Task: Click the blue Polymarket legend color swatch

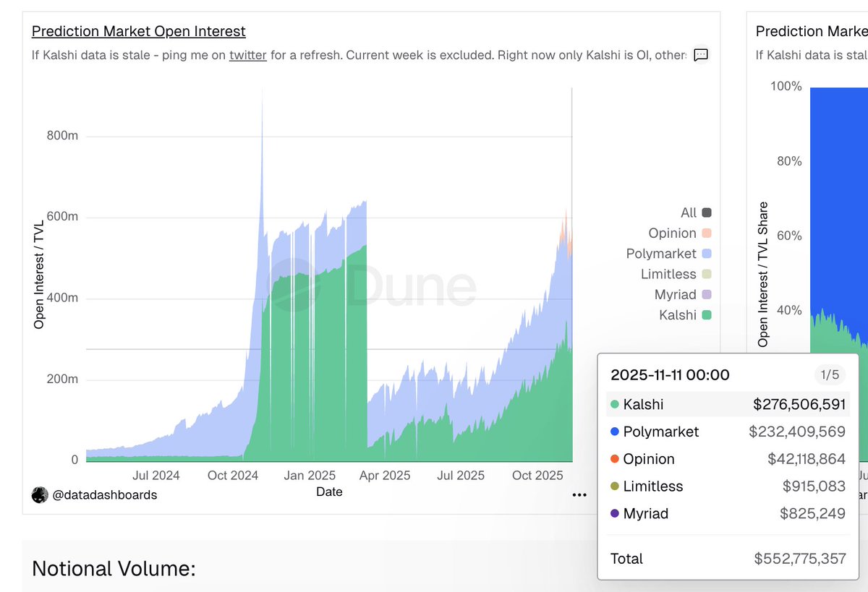Action: [707, 254]
